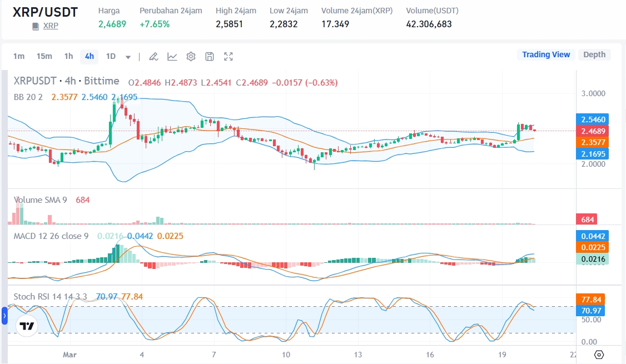Click the 0.0225 signal axis label
Image resolution: width=626 pixels, height=364 pixels.
coord(593,247)
